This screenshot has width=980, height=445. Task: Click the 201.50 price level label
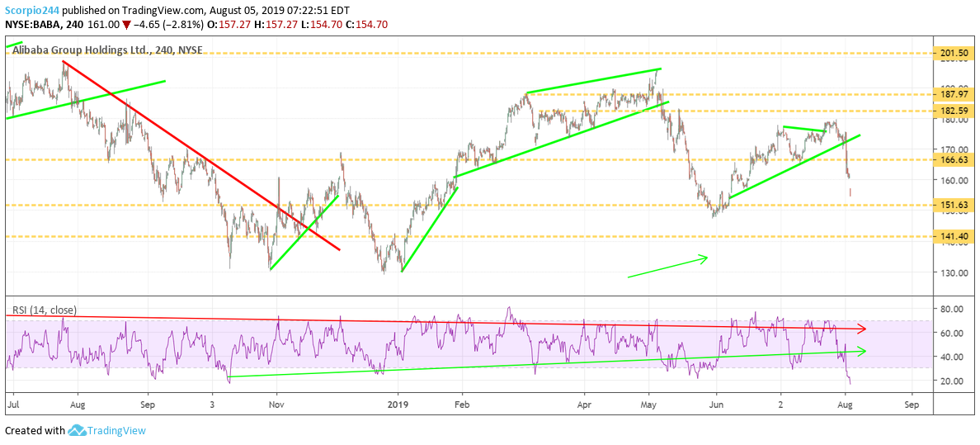953,53
